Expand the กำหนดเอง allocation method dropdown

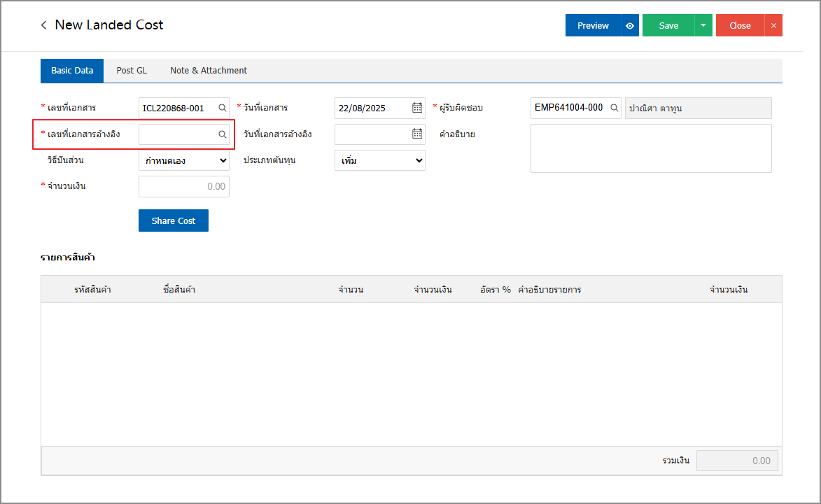[184, 160]
